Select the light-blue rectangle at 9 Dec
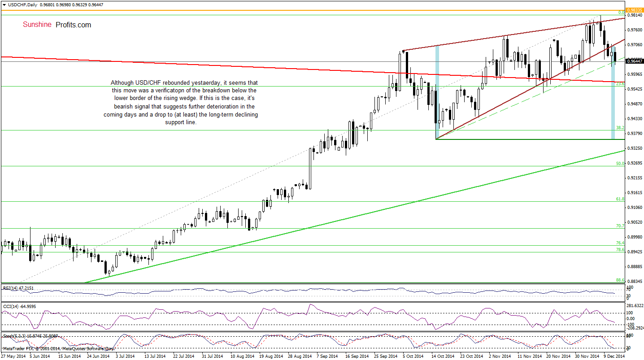This screenshot has width=644, height=360. point(613,92)
